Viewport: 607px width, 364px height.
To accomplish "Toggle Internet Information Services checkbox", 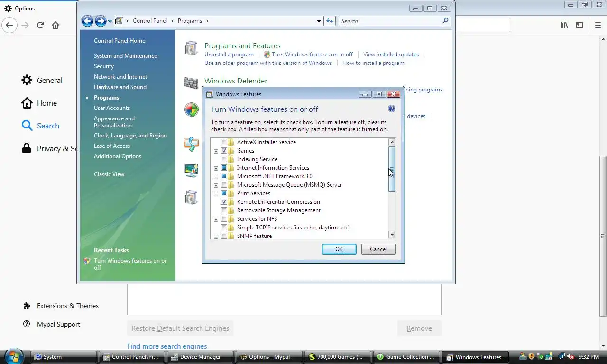I will point(224,168).
